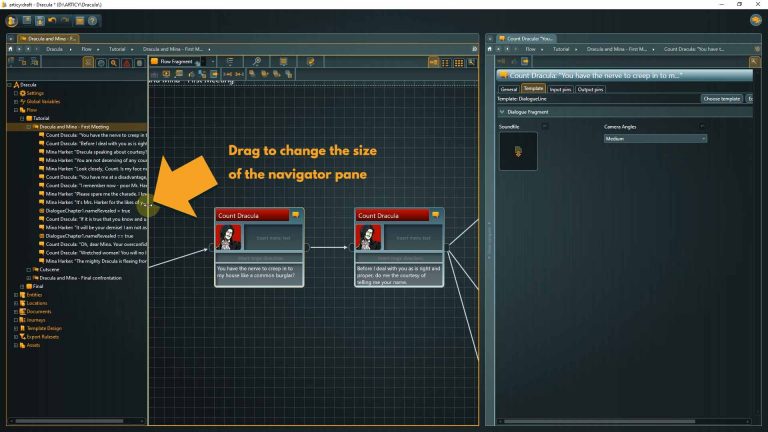Expand the Locations tree node
Viewport: 768px width, 432px height.
click(16, 303)
